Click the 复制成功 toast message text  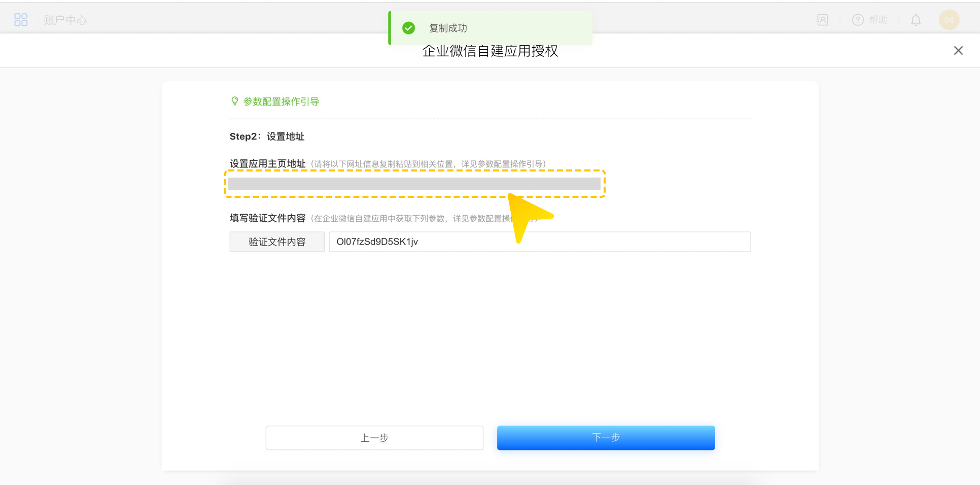coord(448,28)
